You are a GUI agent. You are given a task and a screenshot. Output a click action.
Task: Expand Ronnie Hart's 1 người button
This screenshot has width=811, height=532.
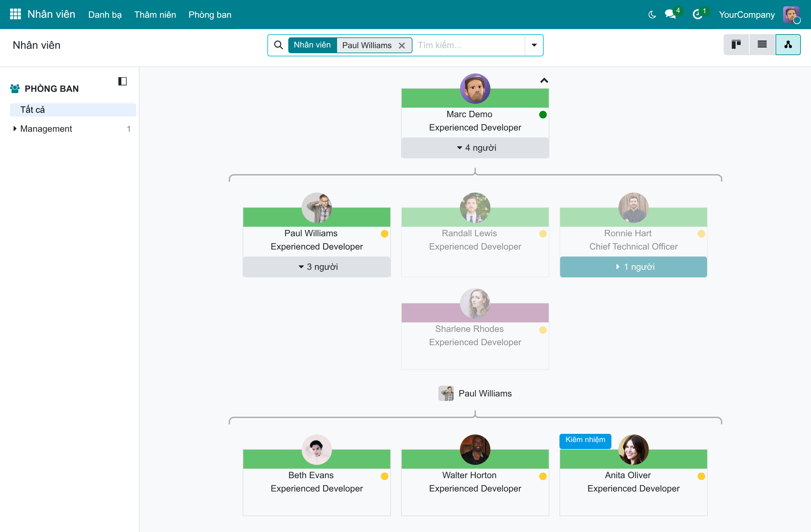[x=633, y=267]
